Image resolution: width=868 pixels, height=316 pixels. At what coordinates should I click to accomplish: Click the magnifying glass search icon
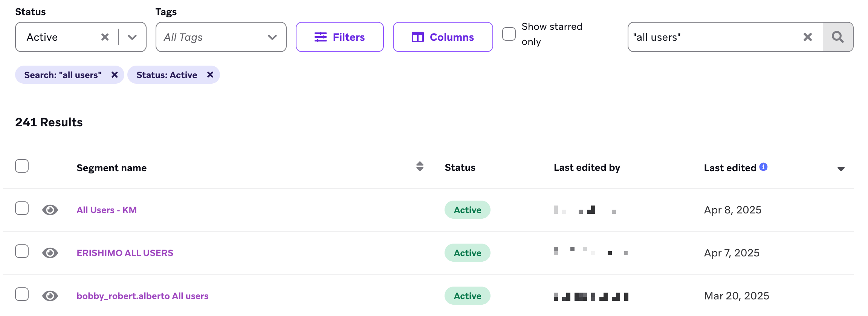click(x=837, y=37)
